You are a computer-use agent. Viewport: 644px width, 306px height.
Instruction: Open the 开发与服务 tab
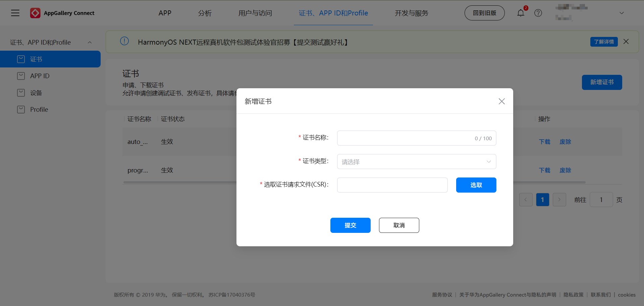(412, 13)
